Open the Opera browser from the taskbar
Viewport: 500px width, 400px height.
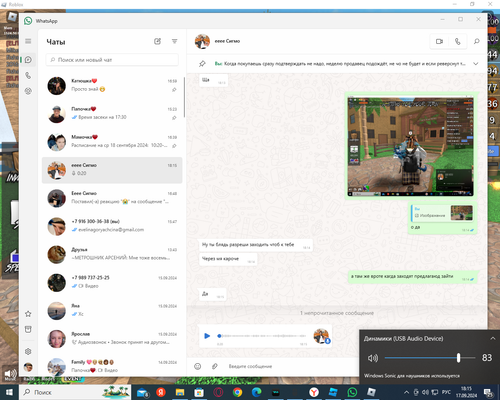point(218,392)
